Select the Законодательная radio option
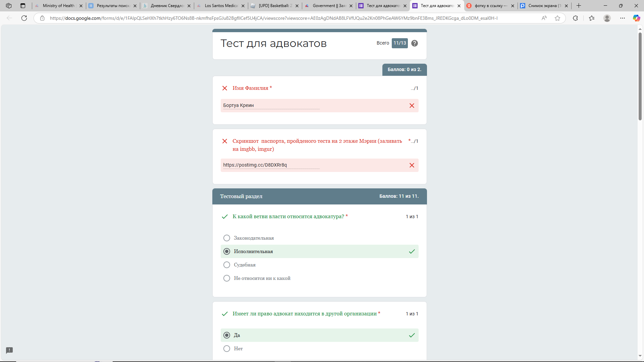Screen dimensions: 644x362 [227, 238]
